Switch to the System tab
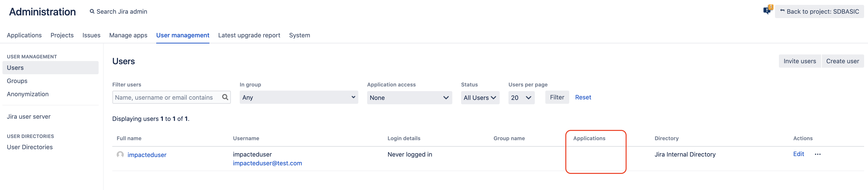The width and height of the screenshot is (868, 190). [x=299, y=35]
